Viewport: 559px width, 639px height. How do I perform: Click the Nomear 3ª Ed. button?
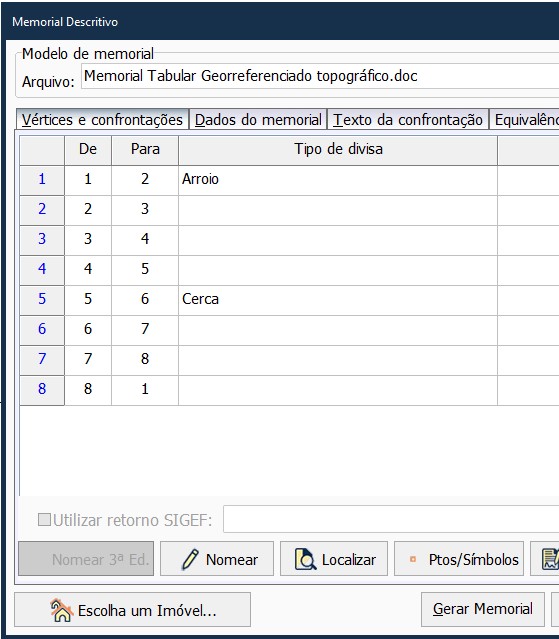pos(86,559)
